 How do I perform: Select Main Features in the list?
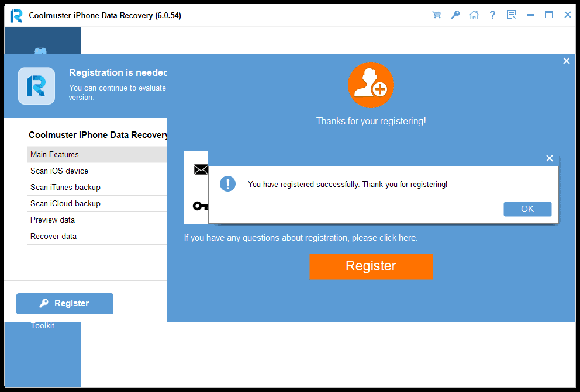click(97, 154)
